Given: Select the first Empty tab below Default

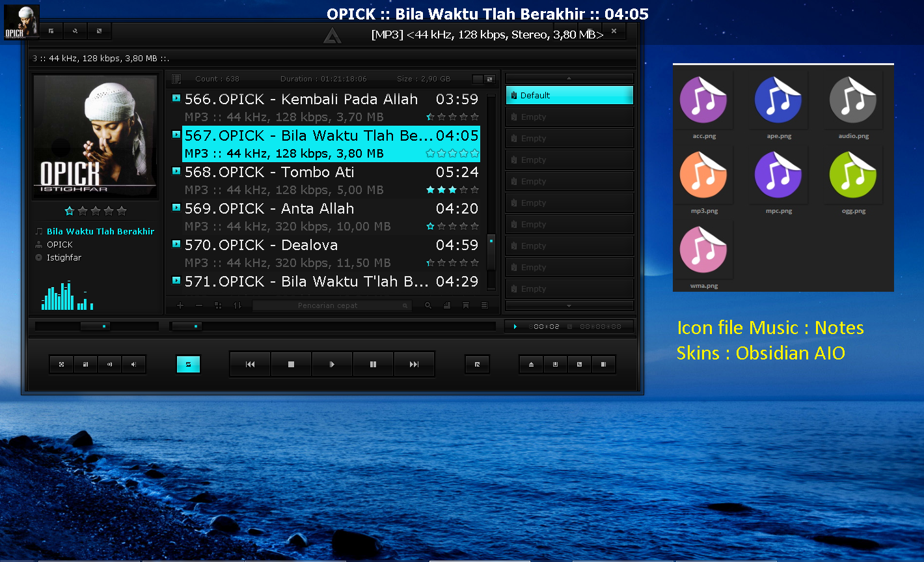Looking at the screenshot, I should pos(569,117).
